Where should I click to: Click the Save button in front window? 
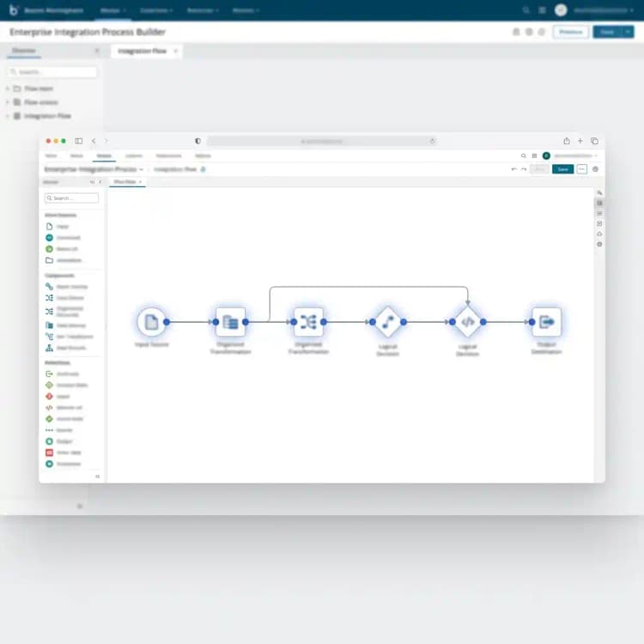tap(562, 169)
